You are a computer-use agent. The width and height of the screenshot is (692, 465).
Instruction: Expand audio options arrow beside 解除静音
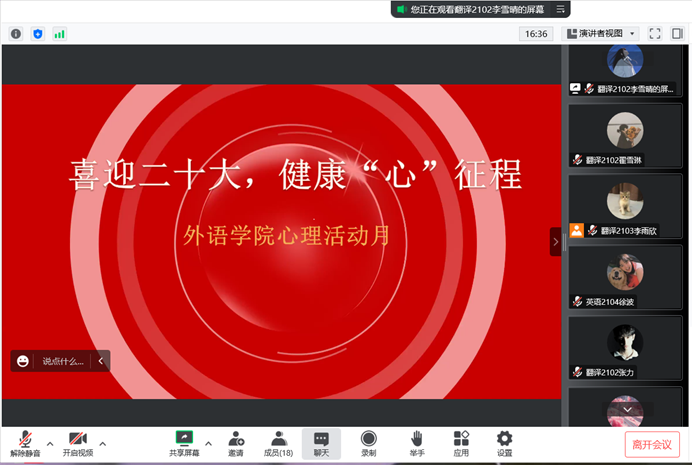coord(50,442)
